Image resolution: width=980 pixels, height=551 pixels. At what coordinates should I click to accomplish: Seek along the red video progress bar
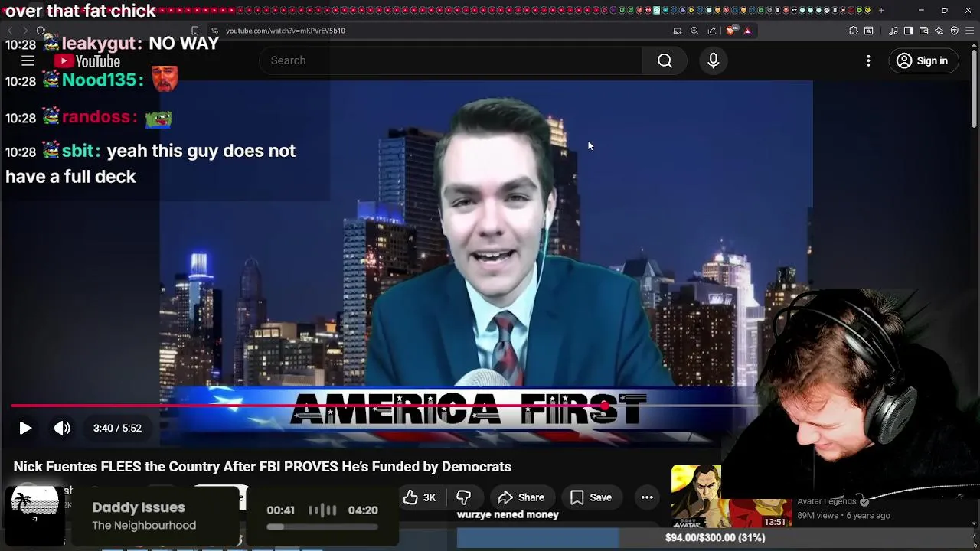click(x=383, y=406)
